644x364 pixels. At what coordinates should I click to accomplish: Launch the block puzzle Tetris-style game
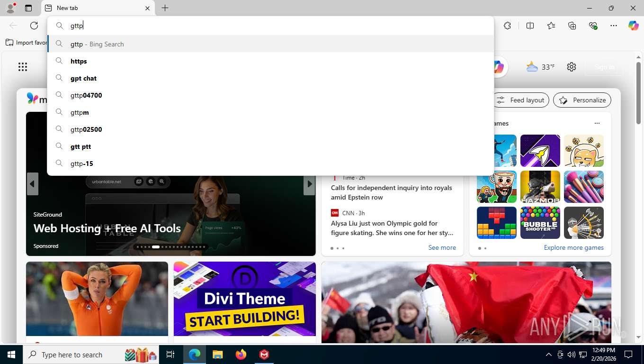pyautogui.click(x=497, y=223)
